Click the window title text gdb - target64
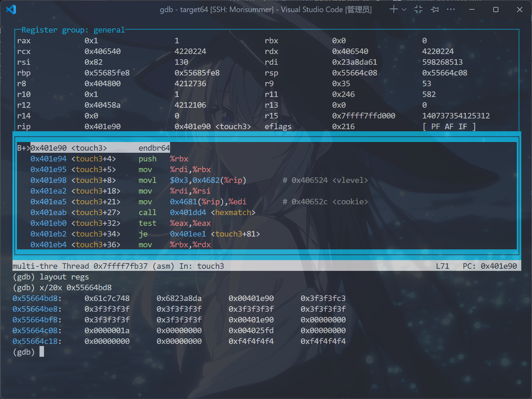Viewport: 532px width, 399px height. [265, 9]
